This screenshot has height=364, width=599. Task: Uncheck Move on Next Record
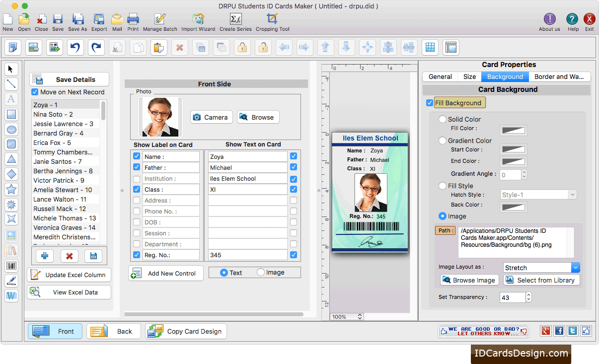34,92
